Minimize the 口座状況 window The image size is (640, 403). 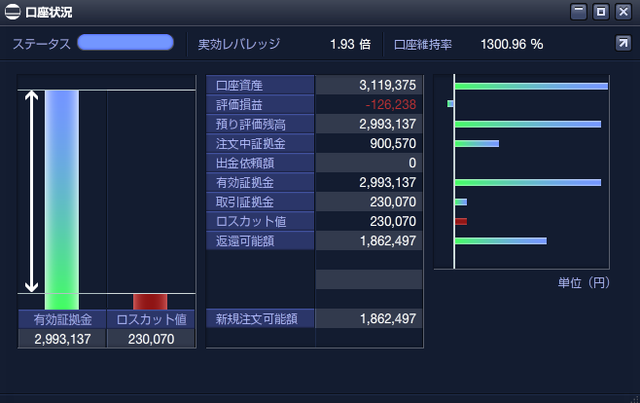(x=578, y=12)
